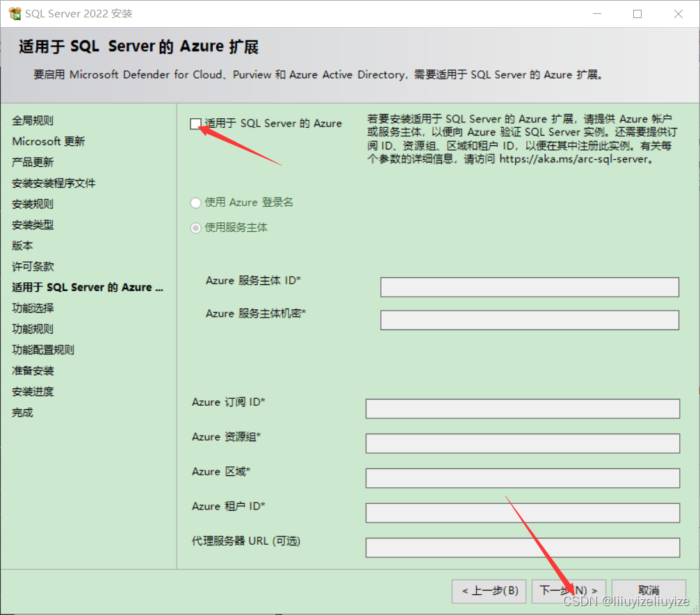Select the 许可条款 step in sidebar
Viewport: 700px width, 615px height.
click(x=33, y=266)
